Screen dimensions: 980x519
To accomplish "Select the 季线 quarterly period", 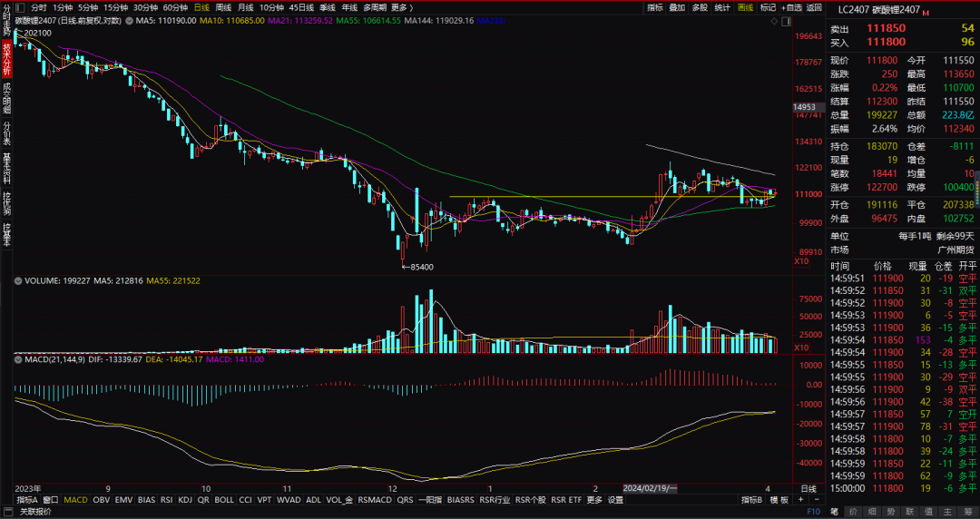I will (x=328, y=7).
